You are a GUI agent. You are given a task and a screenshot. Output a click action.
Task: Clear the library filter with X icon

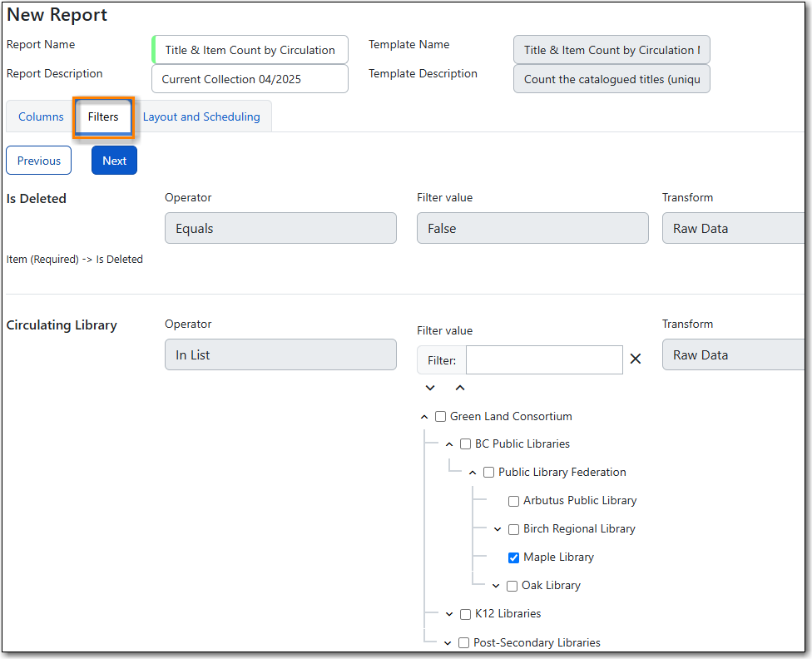point(636,359)
